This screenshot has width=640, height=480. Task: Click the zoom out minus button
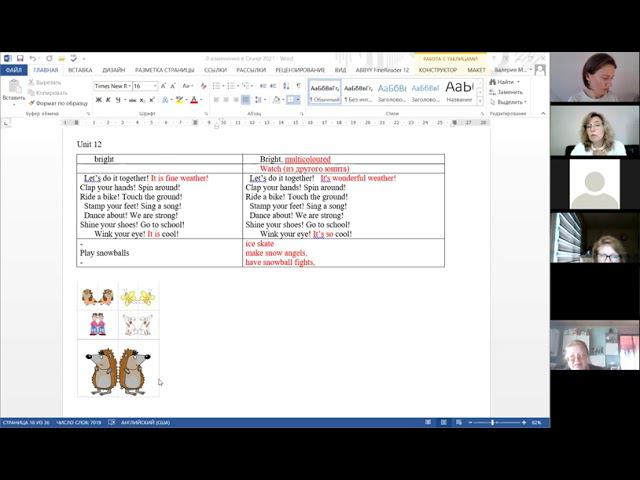tap(470, 422)
